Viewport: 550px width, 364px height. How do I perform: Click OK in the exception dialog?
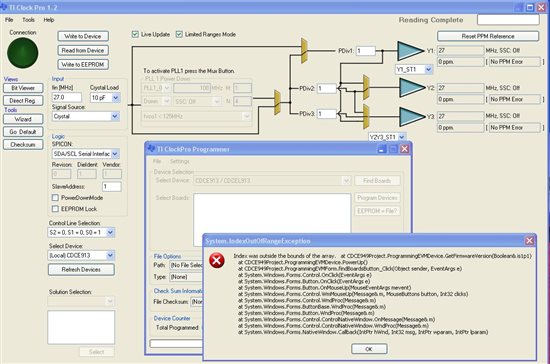coord(369,349)
